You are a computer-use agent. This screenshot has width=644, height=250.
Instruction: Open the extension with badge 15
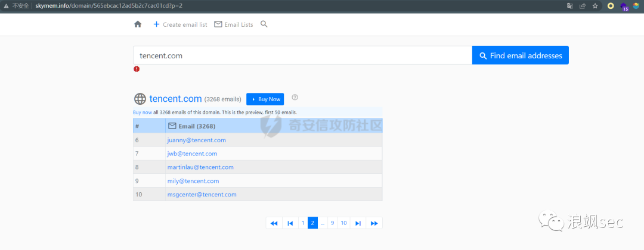[x=624, y=6]
